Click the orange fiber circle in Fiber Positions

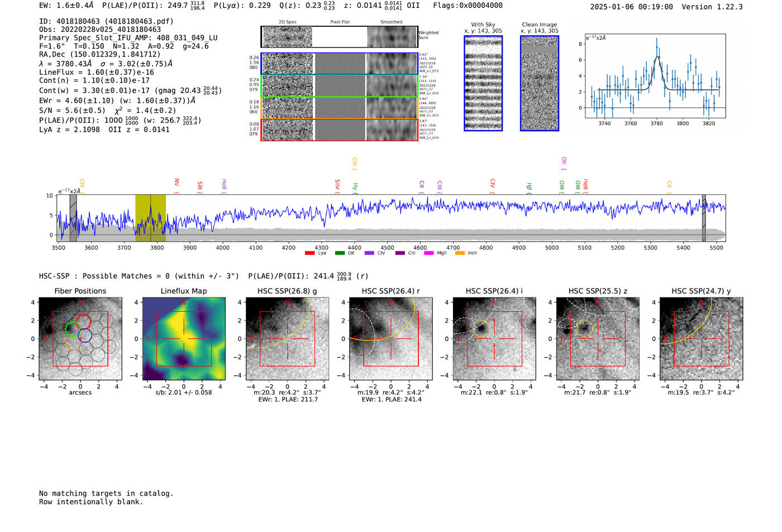[x=74, y=343]
